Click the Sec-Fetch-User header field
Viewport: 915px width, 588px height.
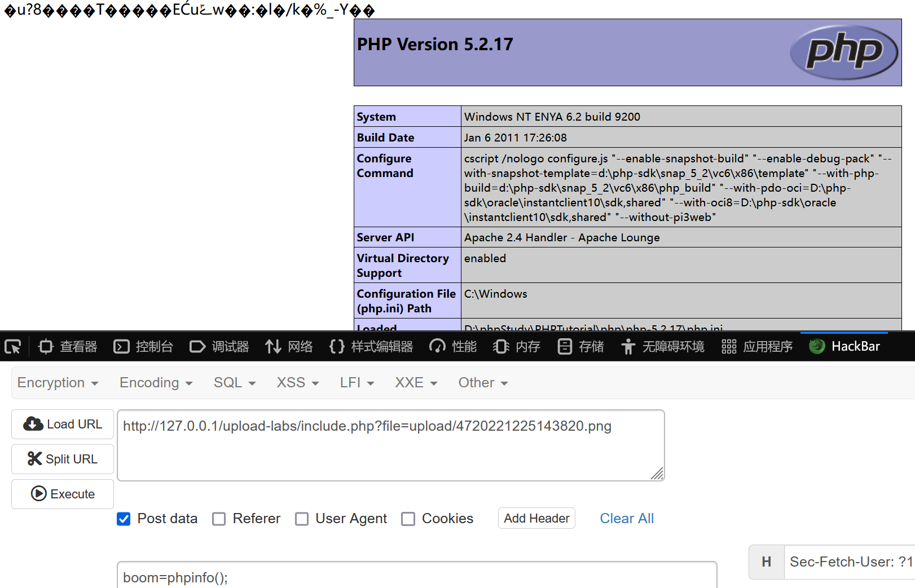click(850, 562)
